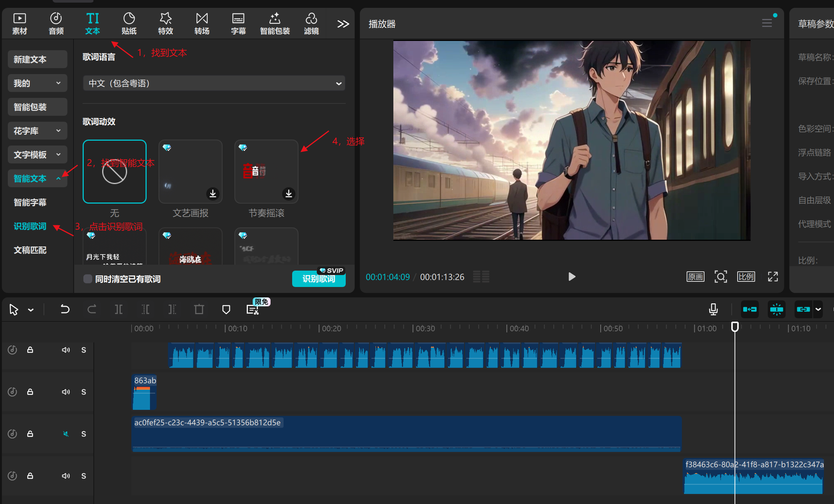This screenshot has height=504, width=834.
Task: Click the 原画 original quality icon
Action: [695, 277]
